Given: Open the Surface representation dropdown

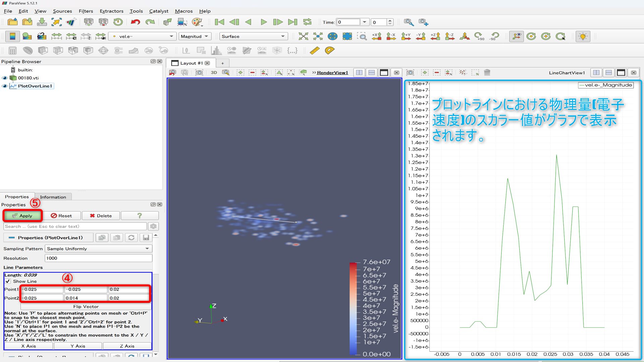Looking at the screenshot, I should coord(253,36).
